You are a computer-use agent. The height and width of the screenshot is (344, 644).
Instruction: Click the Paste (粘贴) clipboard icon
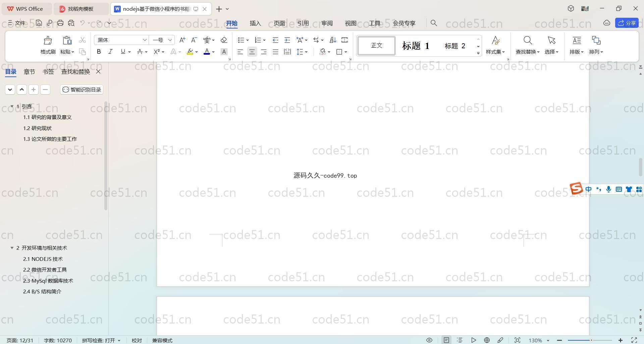coord(67,41)
